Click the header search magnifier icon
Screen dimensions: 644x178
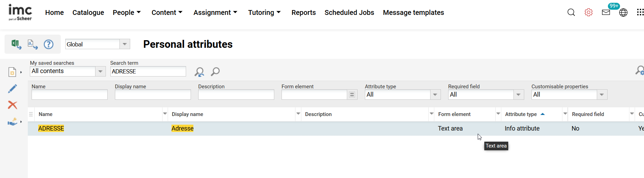coord(571,12)
